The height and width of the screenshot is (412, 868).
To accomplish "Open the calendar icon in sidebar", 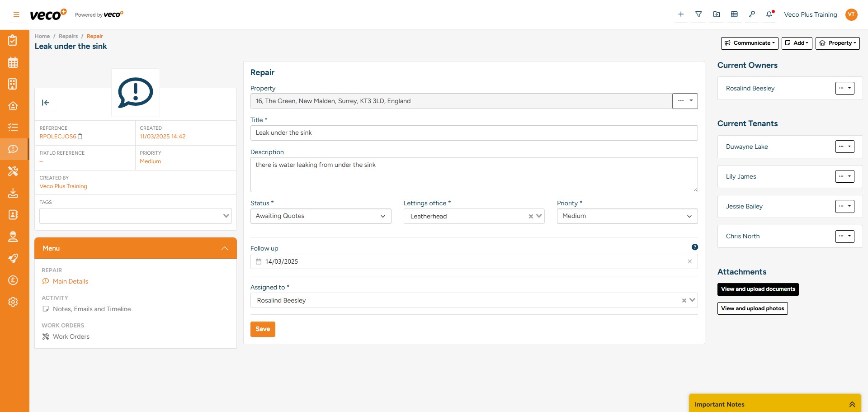I will tap(13, 62).
